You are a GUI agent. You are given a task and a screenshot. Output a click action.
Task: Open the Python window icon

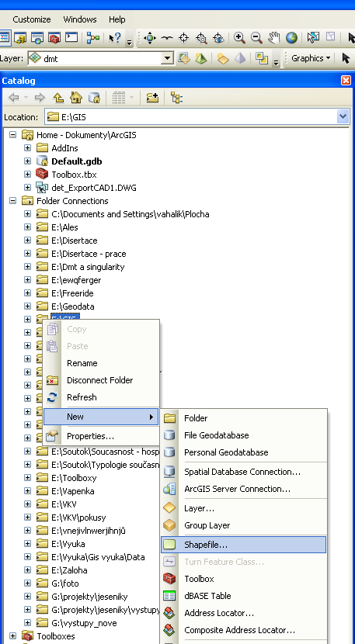click(71, 38)
